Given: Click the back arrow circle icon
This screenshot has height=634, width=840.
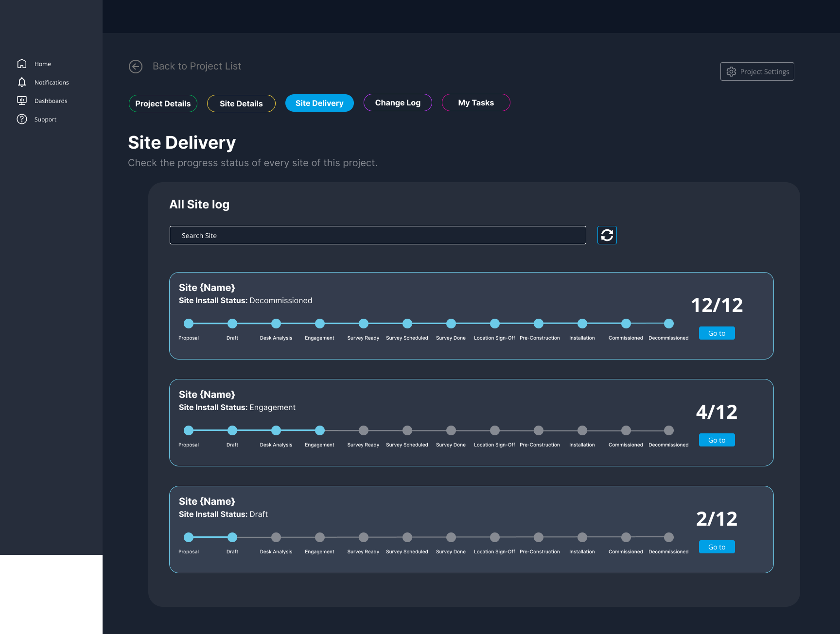Looking at the screenshot, I should tap(136, 67).
